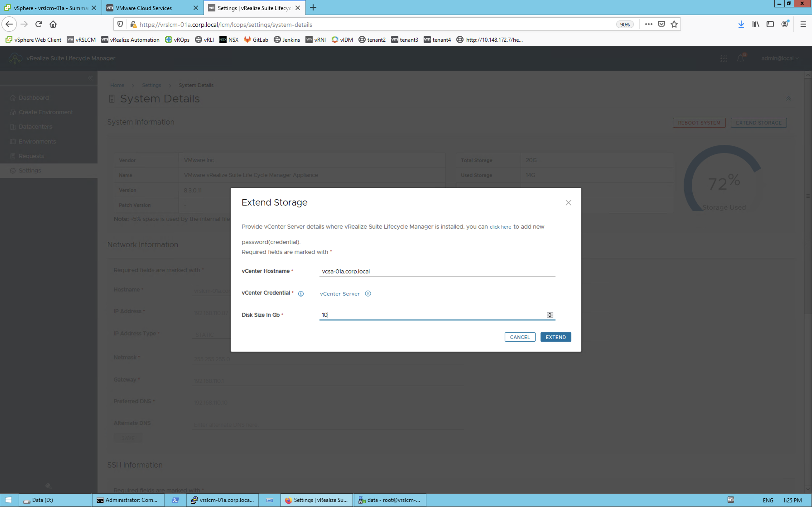Open the 'click here' credential link

pyautogui.click(x=500, y=227)
